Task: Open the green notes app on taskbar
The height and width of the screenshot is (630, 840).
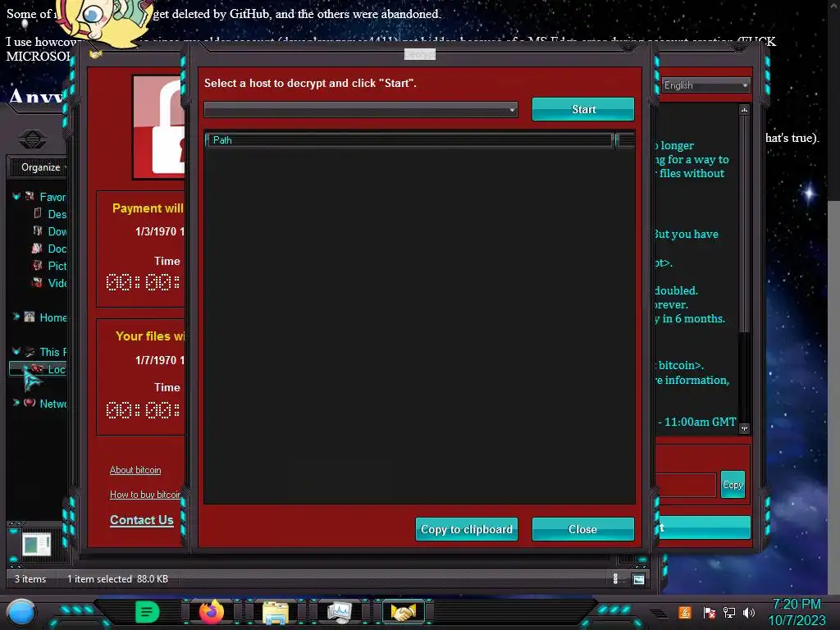Action: pyautogui.click(x=148, y=612)
